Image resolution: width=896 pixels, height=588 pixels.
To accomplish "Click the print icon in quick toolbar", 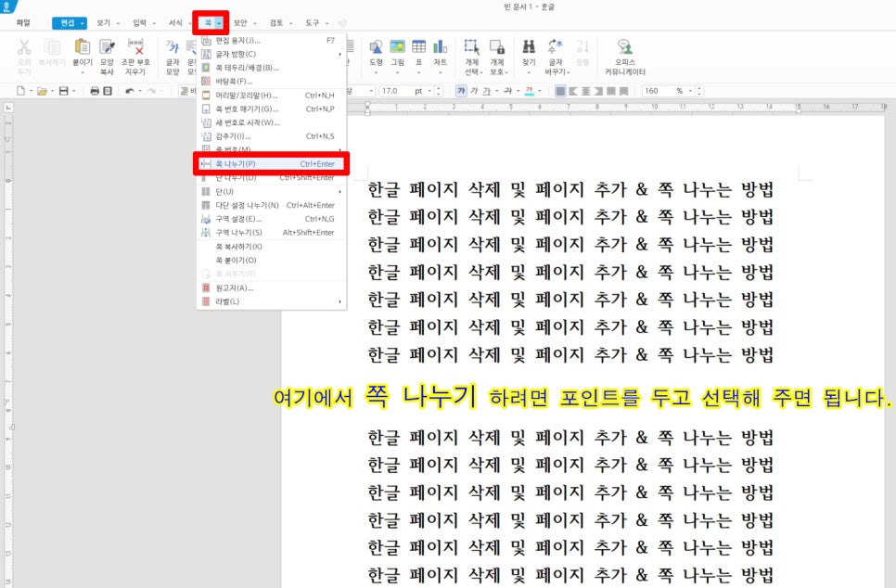I will 95,91.
